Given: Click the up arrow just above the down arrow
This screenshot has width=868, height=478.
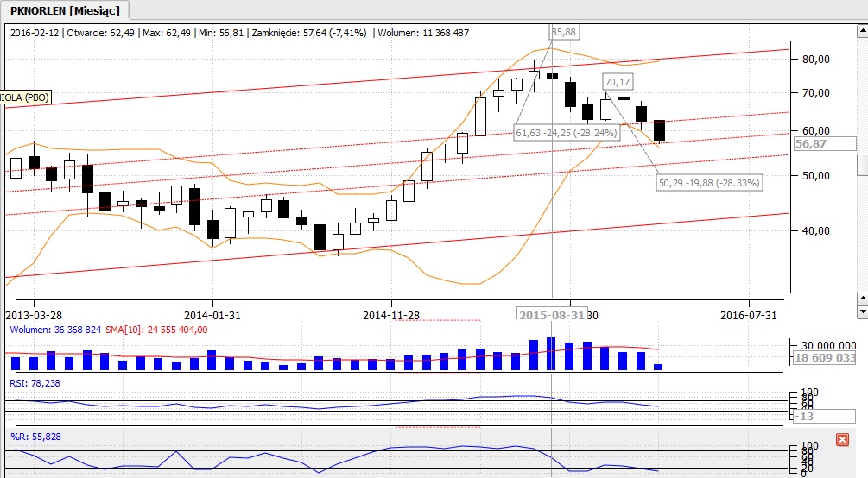Looking at the screenshot, I should [x=863, y=299].
